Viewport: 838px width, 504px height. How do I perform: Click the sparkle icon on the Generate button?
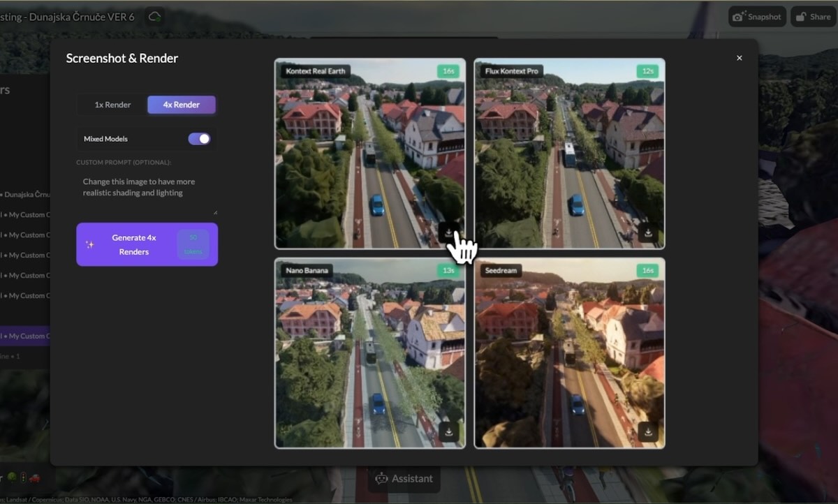pyautogui.click(x=90, y=244)
